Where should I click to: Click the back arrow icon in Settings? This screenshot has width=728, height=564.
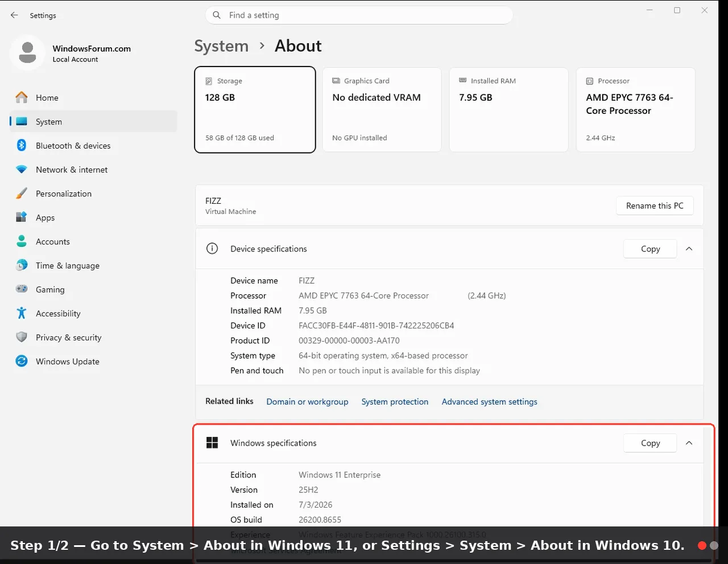[x=14, y=15]
